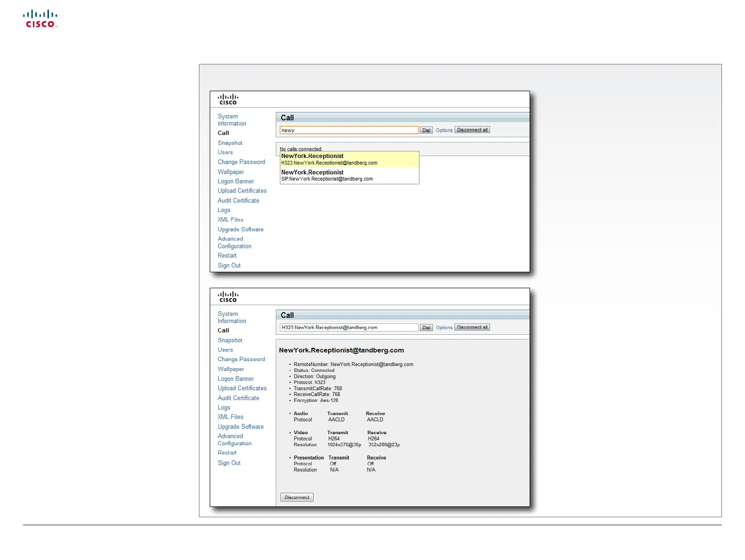Click Cisco logo at page top-left corner
The width and height of the screenshot is (745, 560).
click(40, 19)
